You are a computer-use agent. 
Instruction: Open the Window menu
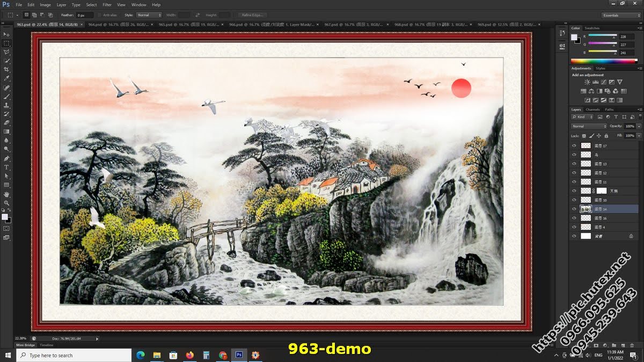point(138,4)
